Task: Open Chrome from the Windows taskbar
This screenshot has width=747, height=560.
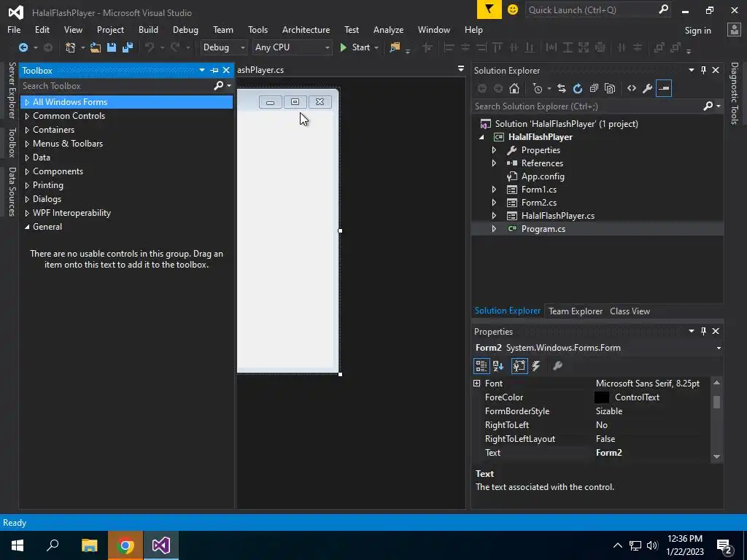Action: pos(125,545)
